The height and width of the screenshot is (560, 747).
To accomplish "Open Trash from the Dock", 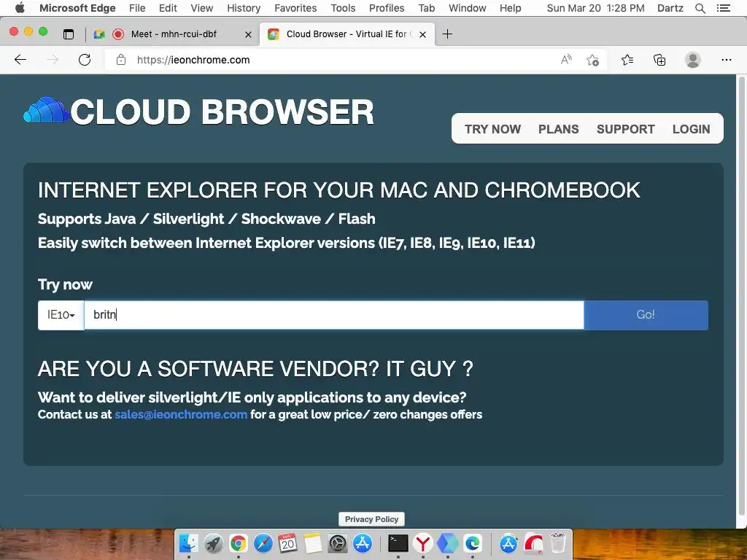I will tap(558, 543).
